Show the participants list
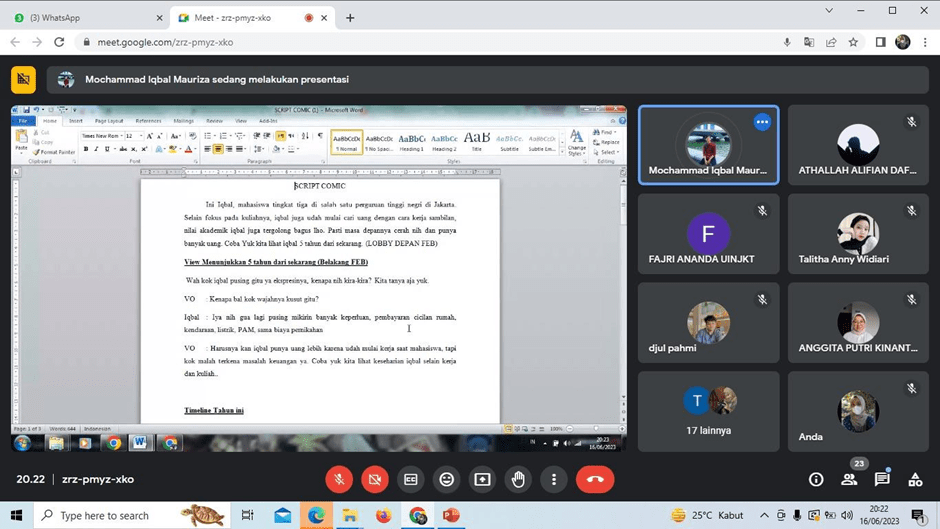The image size is (940, 529). [849, 480]
